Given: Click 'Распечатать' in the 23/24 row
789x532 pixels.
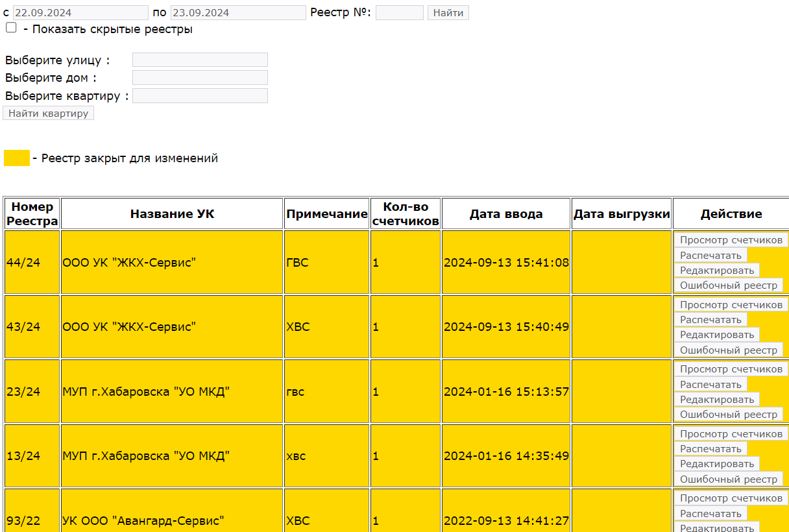Looking at the screenshot, I should [710, 384].
